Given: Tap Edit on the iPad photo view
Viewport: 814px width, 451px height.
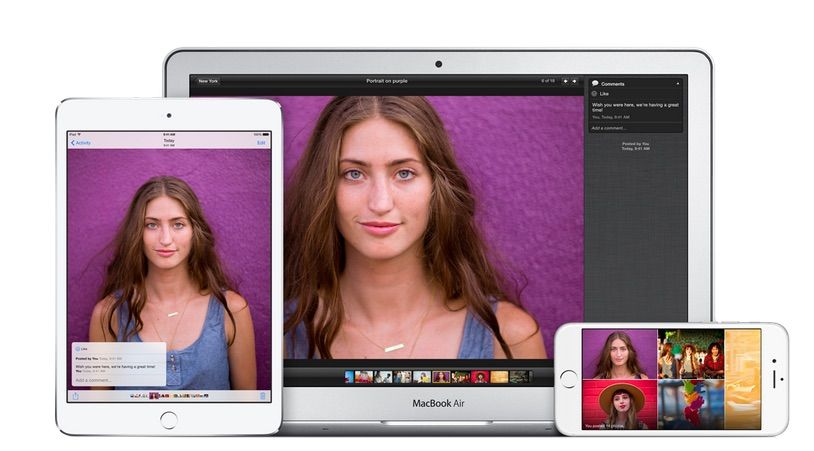Looking at the screenshot, I should click(261, 143).
